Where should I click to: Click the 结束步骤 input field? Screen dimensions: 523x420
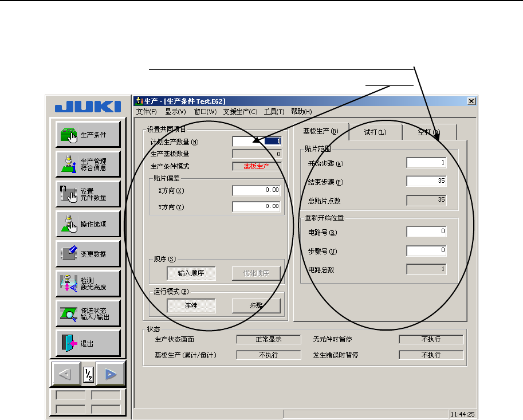coord(426,181)
